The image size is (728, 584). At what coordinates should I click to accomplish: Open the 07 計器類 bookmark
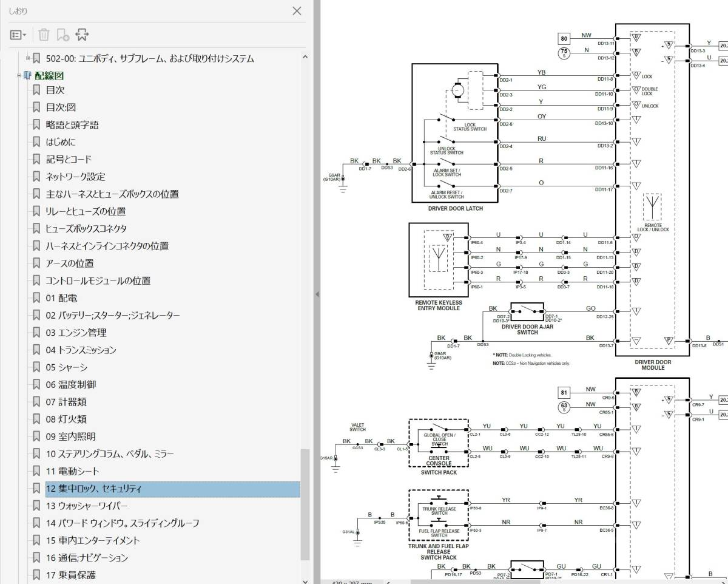66,402
